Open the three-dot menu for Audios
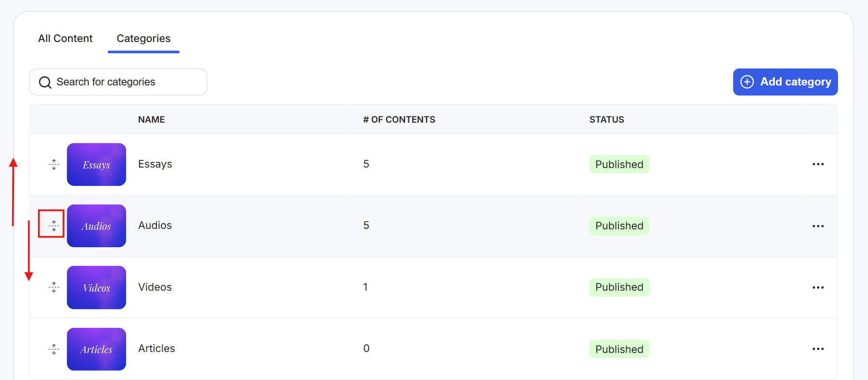The image size is (868, 380). 818,226
